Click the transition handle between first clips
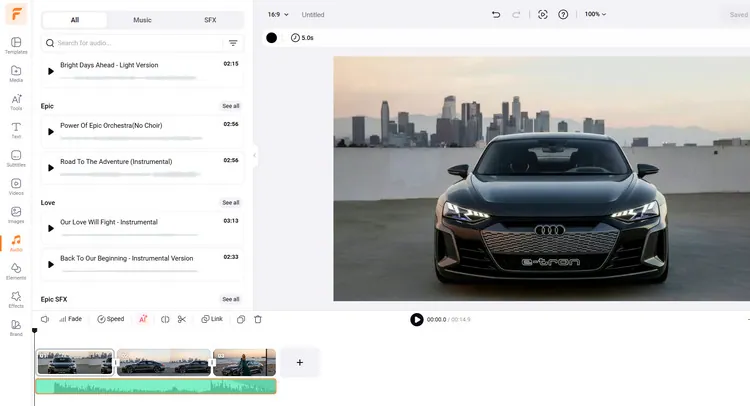Viewport: 750px width, 406px height. coord(115,362)
